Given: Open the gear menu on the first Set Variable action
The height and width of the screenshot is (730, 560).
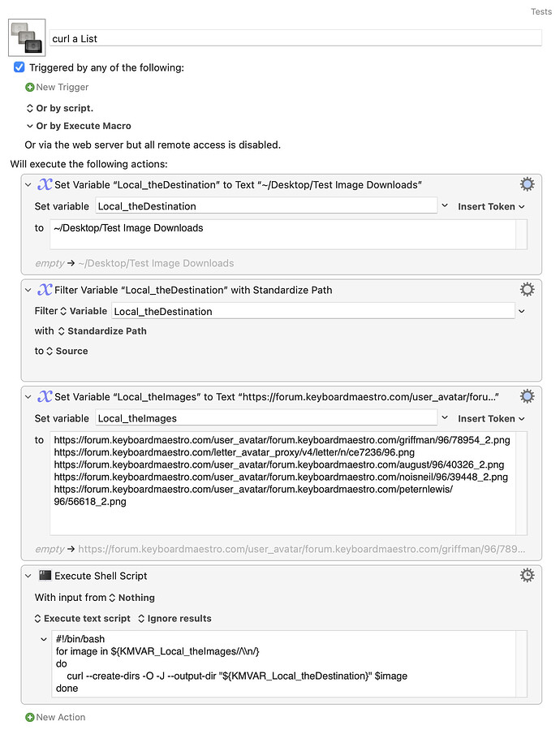Looking at the screenshot, I should [527, 184].
